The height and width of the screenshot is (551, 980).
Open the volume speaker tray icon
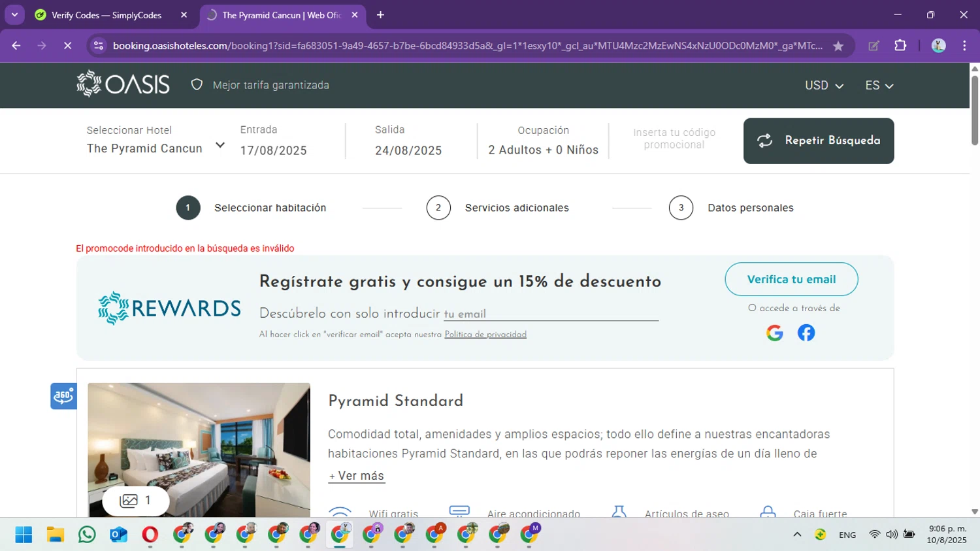tap(892, 535)
